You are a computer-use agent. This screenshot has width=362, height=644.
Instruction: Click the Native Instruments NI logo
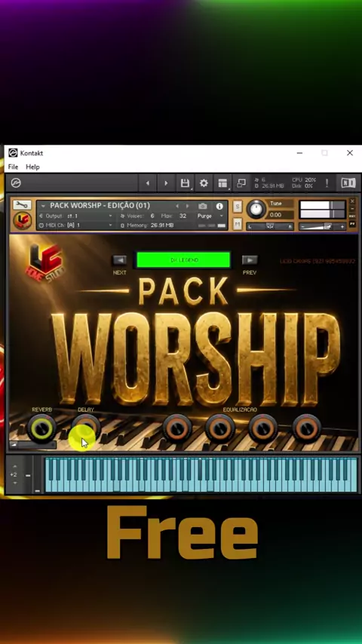(x=348, y=182)
